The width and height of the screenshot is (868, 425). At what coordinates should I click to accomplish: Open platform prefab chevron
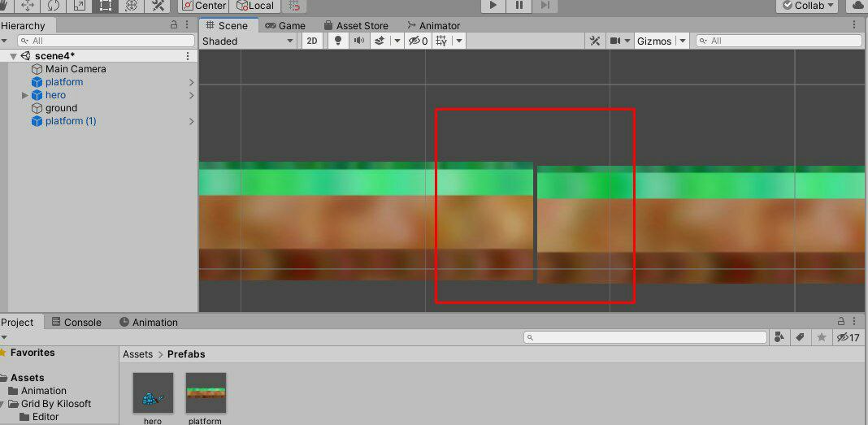tap(192, 82)
